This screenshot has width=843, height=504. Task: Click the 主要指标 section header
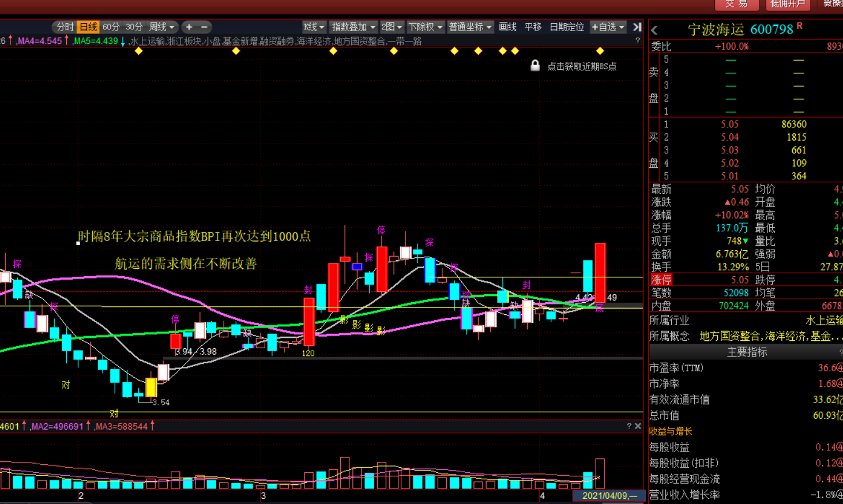pyautogui.click(x=747, y=352)
